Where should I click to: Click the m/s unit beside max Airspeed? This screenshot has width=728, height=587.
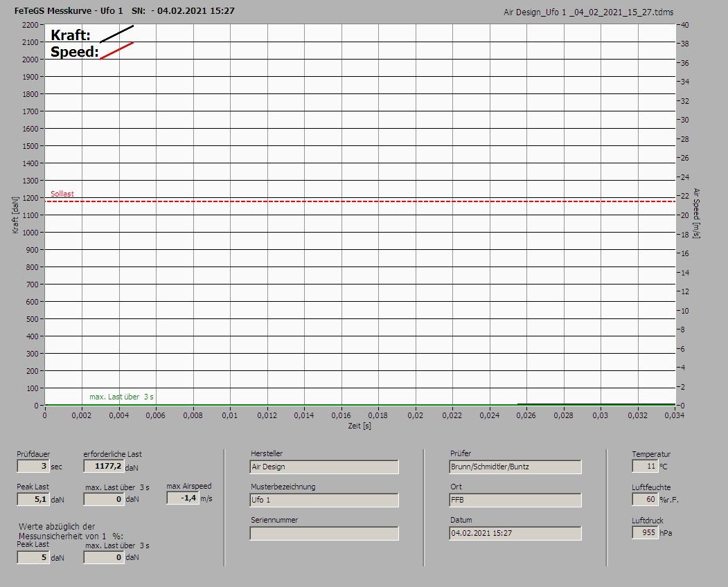click(x=206, y=498)
